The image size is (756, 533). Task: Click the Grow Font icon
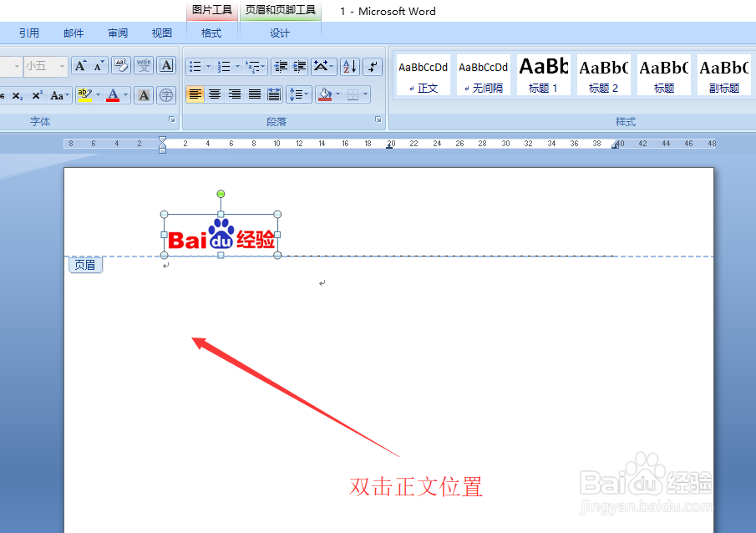[80, 66]
